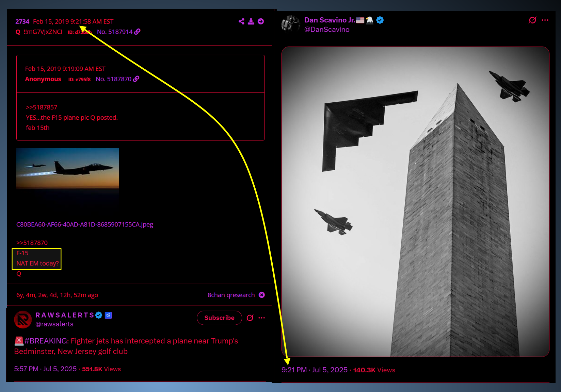Open the rawsalerts profile avatar
Viewport: 561px width, 392px height.
[23, 320]
